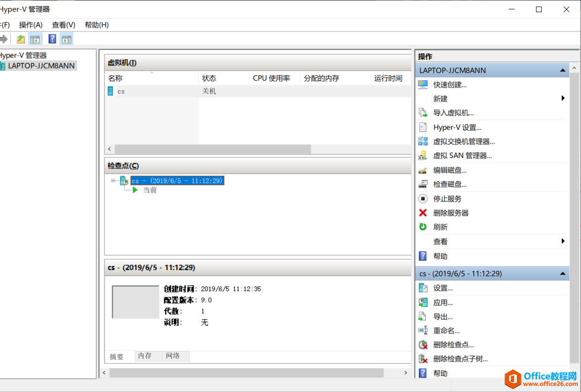Screen dimensions: 581x392
Task: Click the 检查磁盘 icon
Action: click(423, 184)
